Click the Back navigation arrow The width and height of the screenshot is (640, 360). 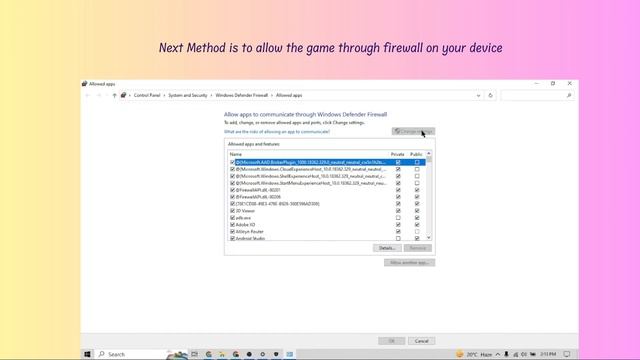87,96
